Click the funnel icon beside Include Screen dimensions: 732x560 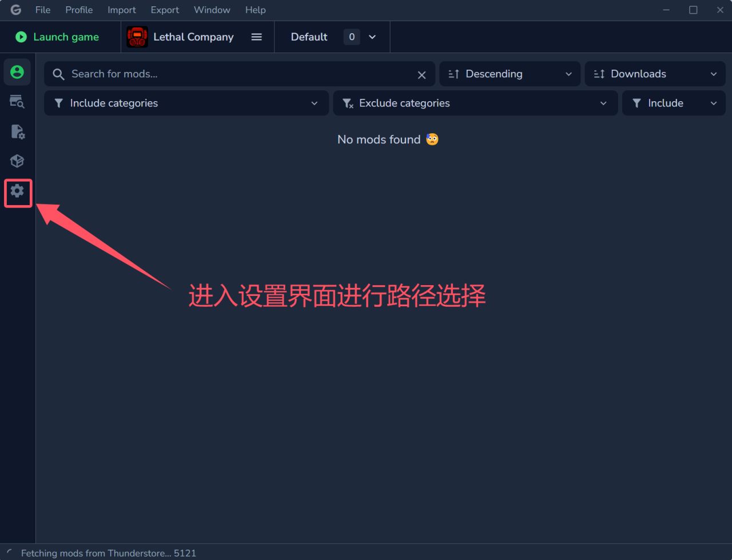click(636, 103)
